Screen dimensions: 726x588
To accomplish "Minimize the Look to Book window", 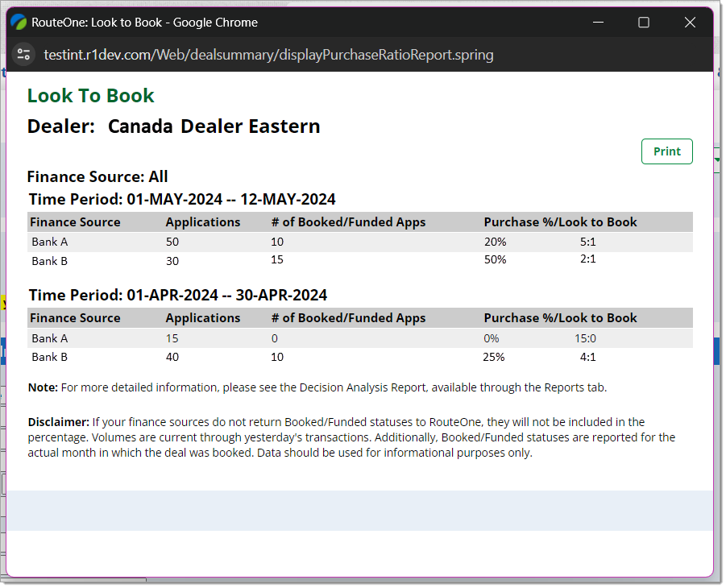I will [598, 23].
